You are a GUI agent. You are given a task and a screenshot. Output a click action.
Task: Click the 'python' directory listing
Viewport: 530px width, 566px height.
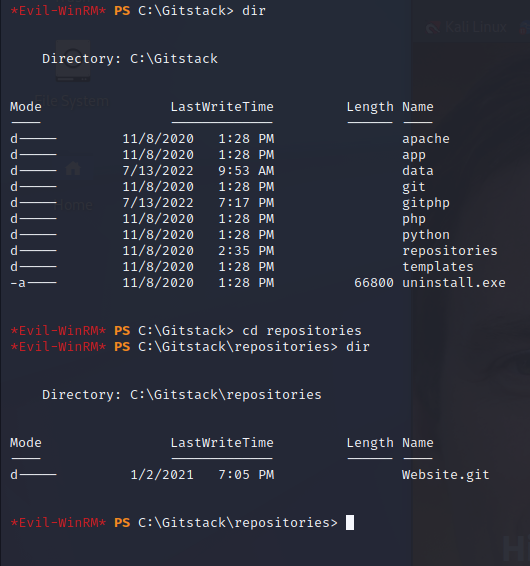point(426,235)
